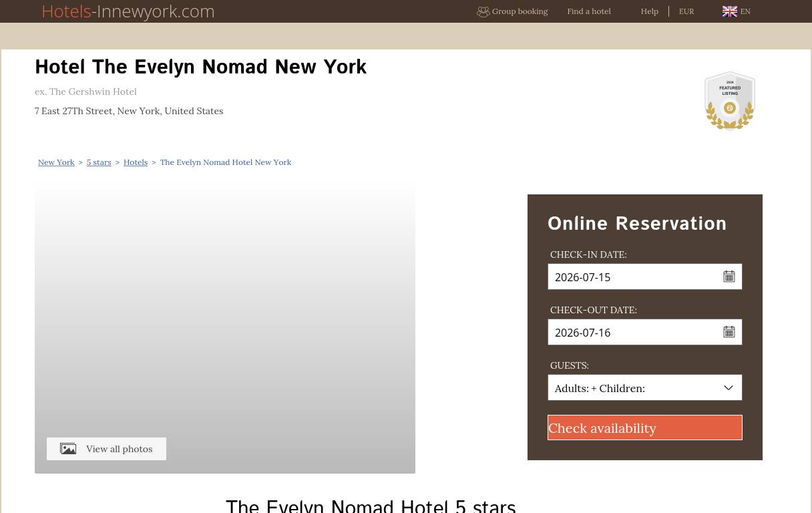This screenshot has width=812, height=513.
Task: Click the Check availability button
Action: pyautogui.click(x=644, y=427)
